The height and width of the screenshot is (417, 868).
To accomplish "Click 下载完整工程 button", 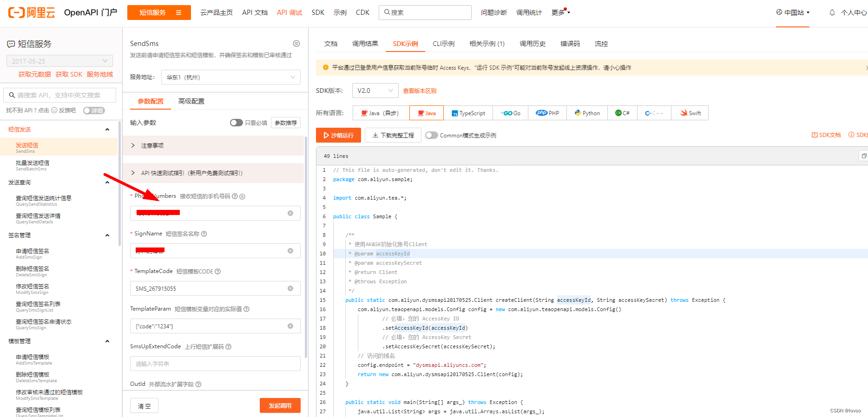I will 393,135.
